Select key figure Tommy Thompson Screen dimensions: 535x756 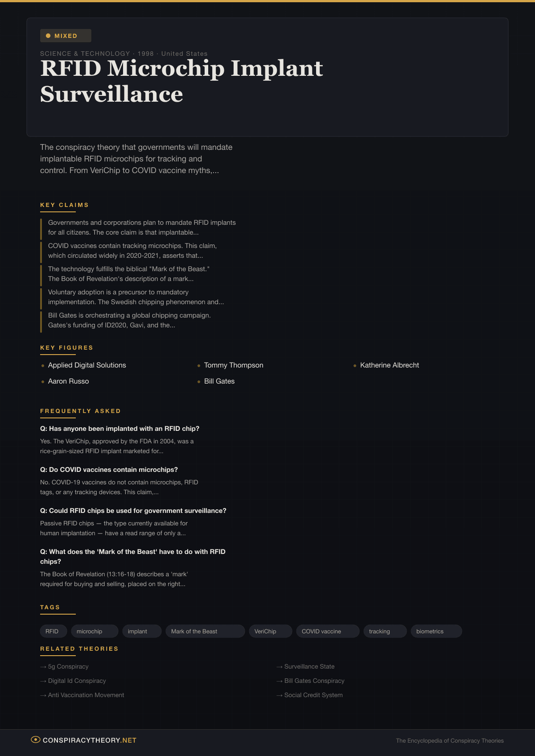(234, 365)
